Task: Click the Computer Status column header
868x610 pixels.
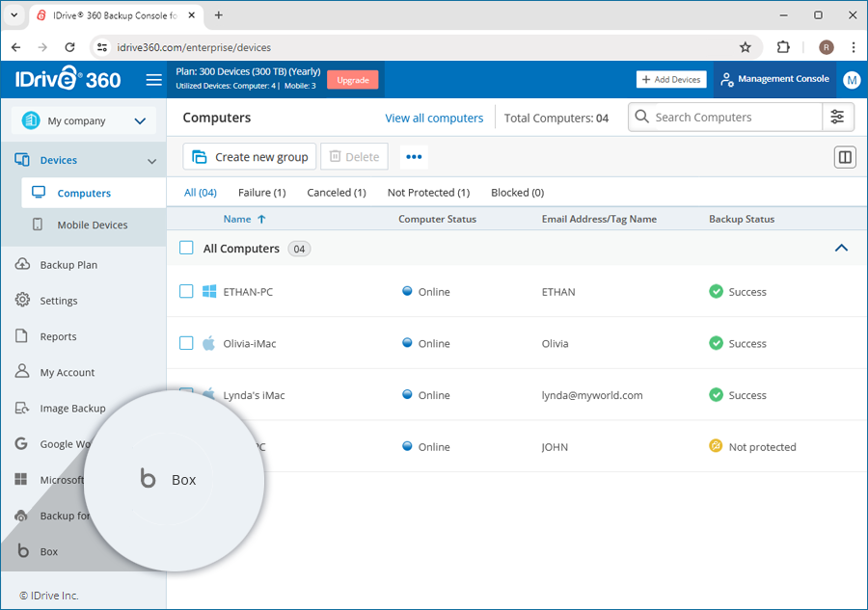Action: coord(437,219)
